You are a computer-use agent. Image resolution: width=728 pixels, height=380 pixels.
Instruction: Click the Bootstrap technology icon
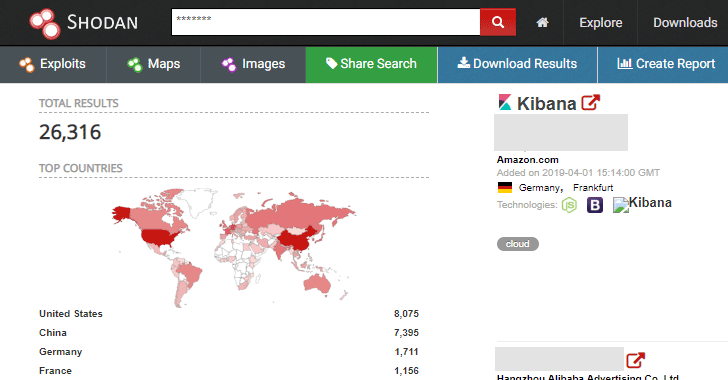[595, 205]
